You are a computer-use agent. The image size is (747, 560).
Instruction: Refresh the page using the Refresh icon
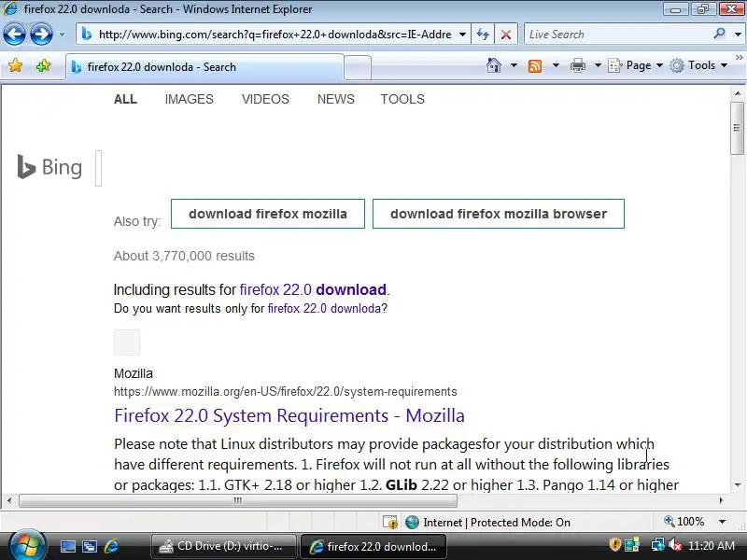coord(483,35)
